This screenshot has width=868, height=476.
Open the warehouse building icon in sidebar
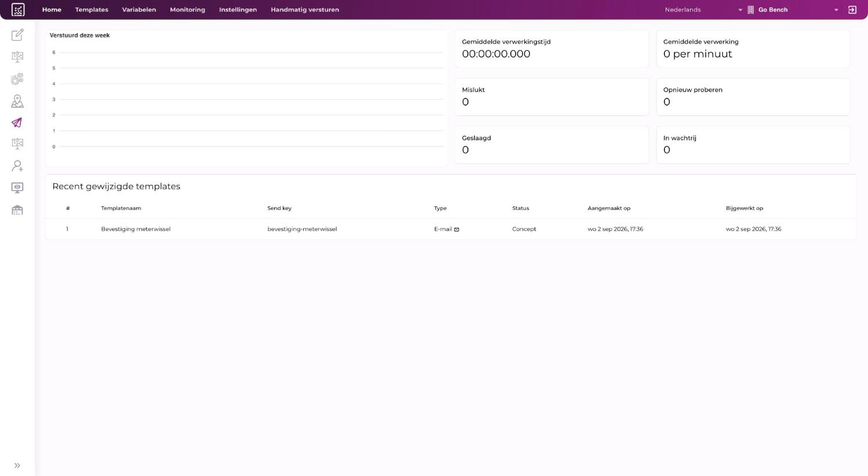click(17, 209)
